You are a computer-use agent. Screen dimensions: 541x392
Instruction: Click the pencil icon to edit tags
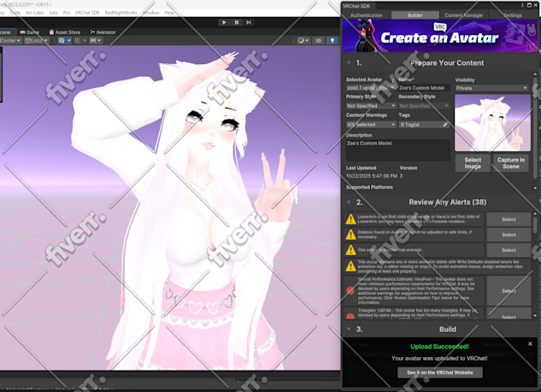(x=445, y=125)
